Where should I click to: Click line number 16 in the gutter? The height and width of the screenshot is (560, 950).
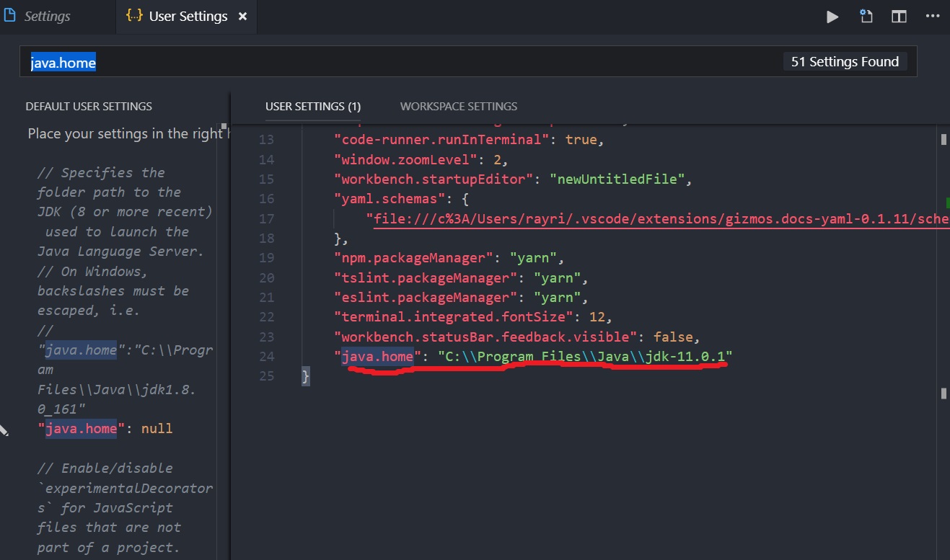(x=266, y=199)
